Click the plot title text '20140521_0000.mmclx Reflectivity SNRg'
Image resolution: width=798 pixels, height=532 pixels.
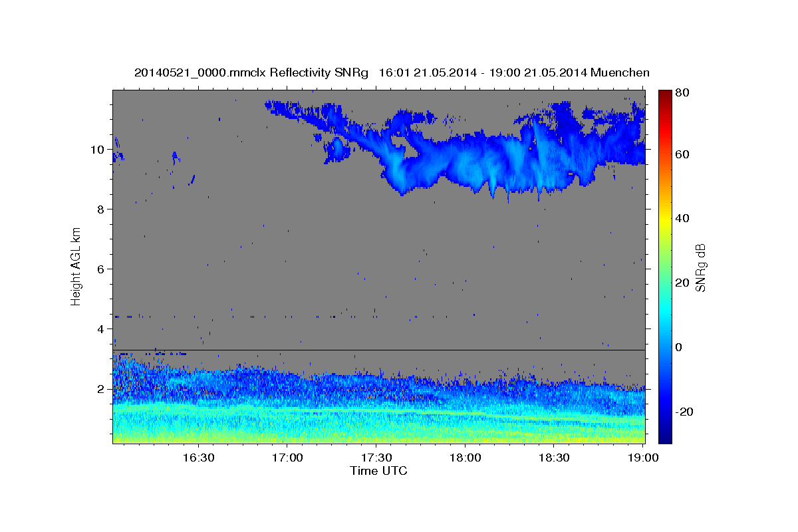tap(251, 72)
